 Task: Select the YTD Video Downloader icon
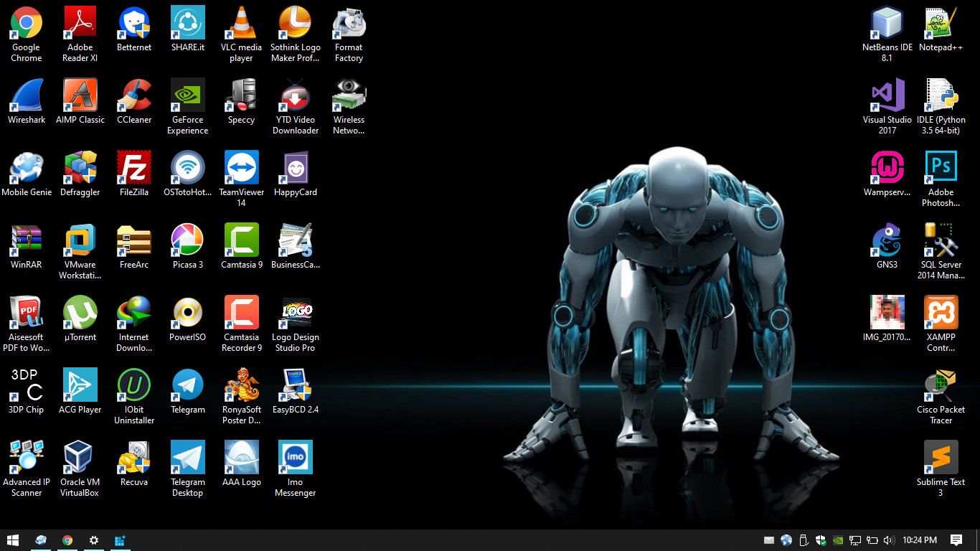pos(296,95)
